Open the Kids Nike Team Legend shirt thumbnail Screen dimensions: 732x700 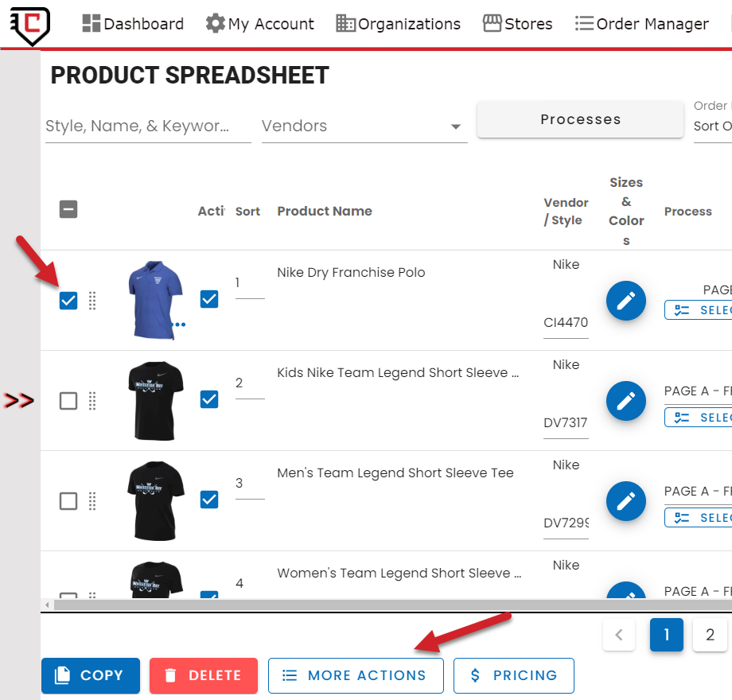click(155, 400)
